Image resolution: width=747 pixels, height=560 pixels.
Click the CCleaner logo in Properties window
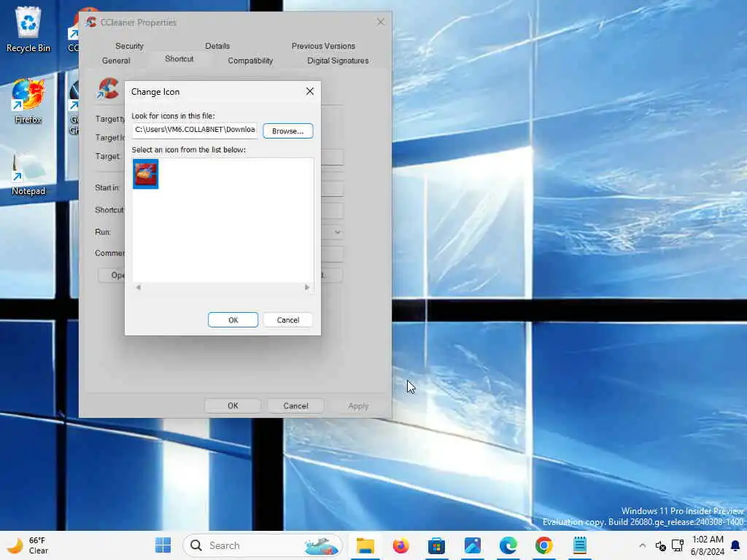coord(109,89)
